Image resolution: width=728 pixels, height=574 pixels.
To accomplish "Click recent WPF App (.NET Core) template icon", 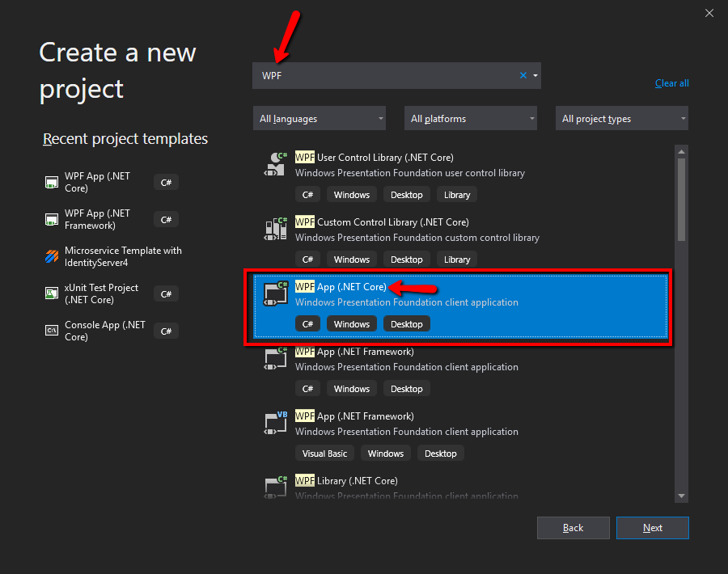I will [x=52, y=183].
